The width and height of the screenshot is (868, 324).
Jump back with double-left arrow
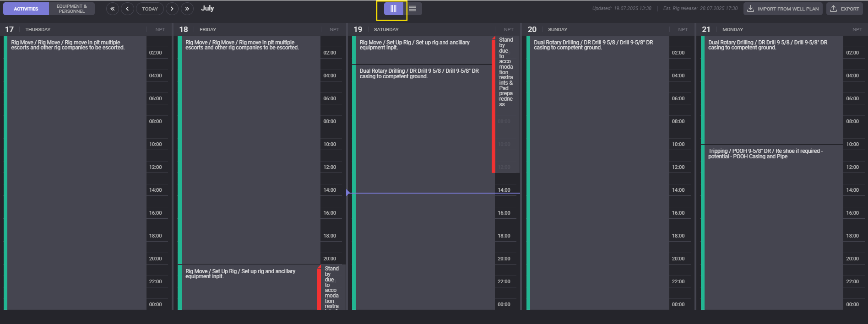click(112, 9)
